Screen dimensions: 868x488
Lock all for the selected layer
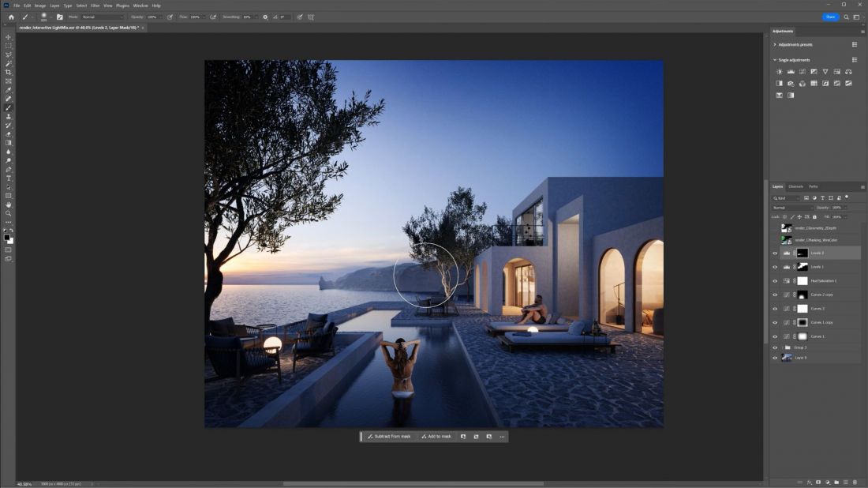[814, 216]
